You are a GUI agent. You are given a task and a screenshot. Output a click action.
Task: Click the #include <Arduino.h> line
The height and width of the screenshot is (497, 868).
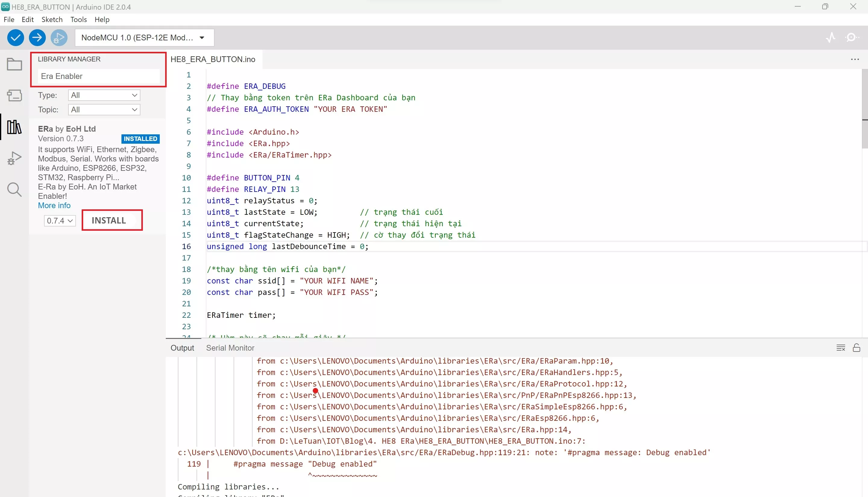(253, 132)
